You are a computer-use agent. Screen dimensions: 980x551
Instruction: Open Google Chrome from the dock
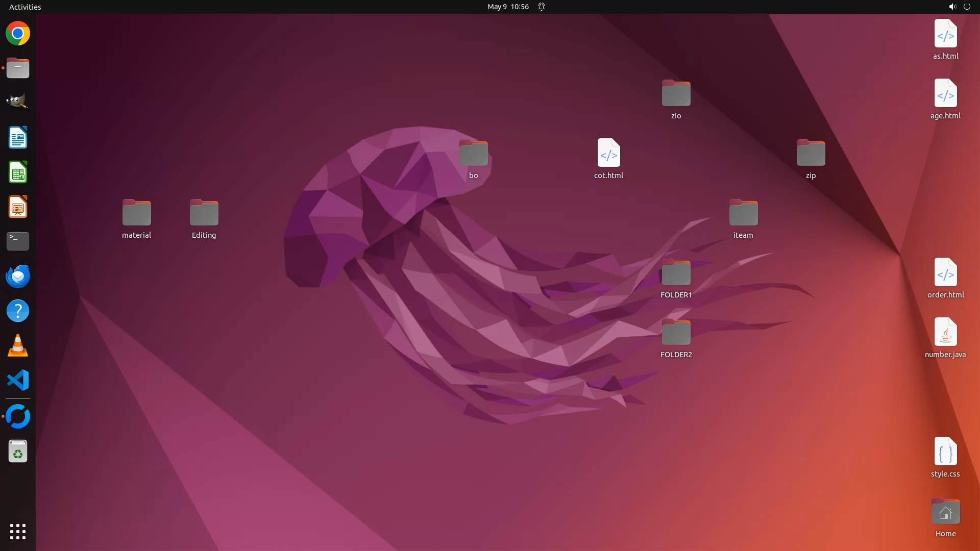tap(18, 34)
